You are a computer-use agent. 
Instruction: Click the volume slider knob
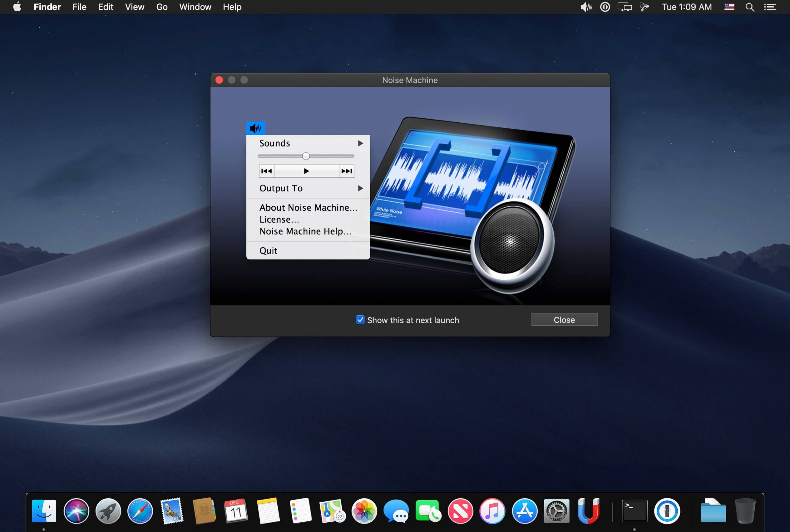pos(306,156)
